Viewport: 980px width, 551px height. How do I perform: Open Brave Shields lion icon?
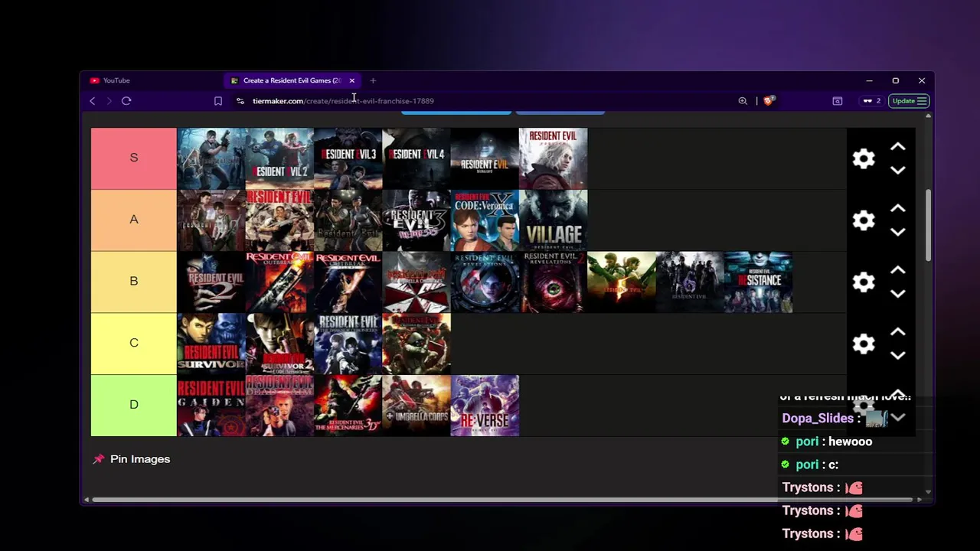[769, 100]
